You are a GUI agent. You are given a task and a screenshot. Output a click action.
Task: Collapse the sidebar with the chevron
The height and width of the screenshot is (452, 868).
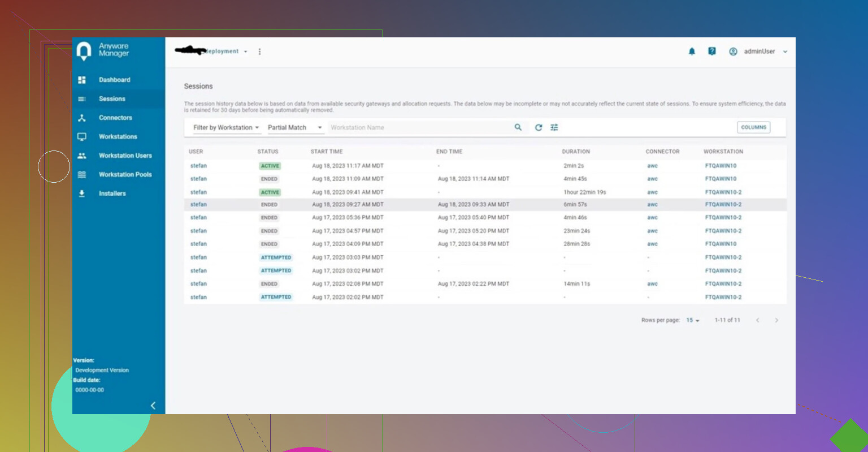click(x=153, y=406)
